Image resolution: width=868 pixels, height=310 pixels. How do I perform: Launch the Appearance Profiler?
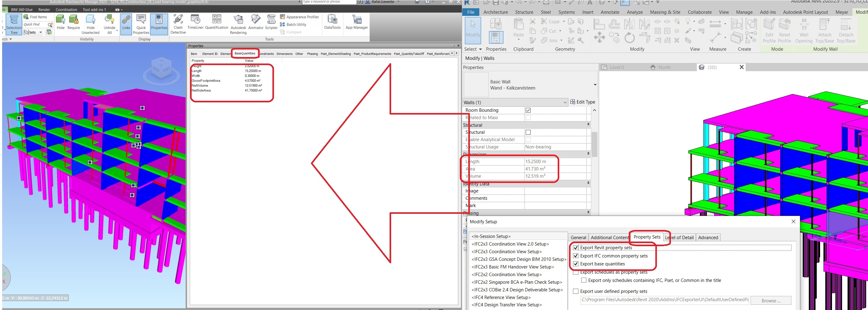299,16
